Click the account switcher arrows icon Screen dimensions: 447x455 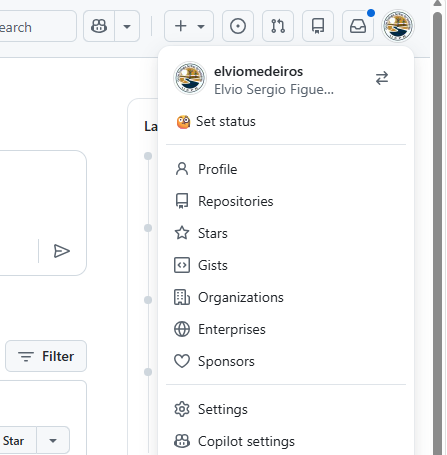click(x=382, y=78)
